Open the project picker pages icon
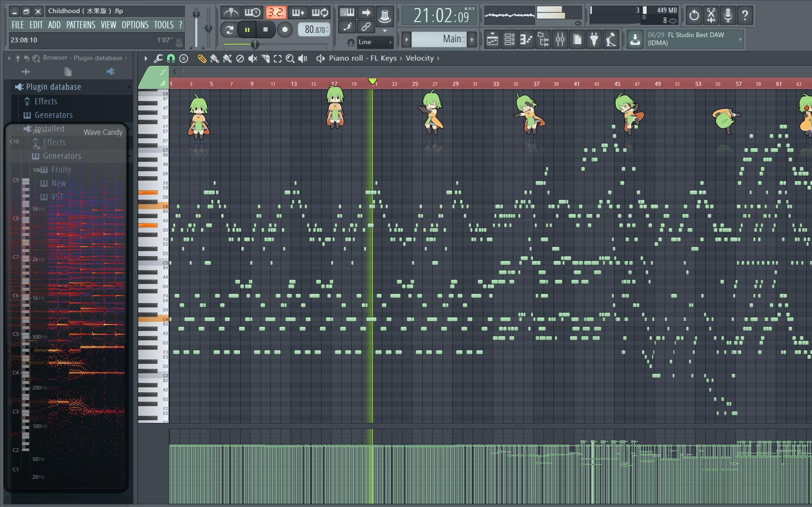The image size is (812, 507). [x=577, y=40]
